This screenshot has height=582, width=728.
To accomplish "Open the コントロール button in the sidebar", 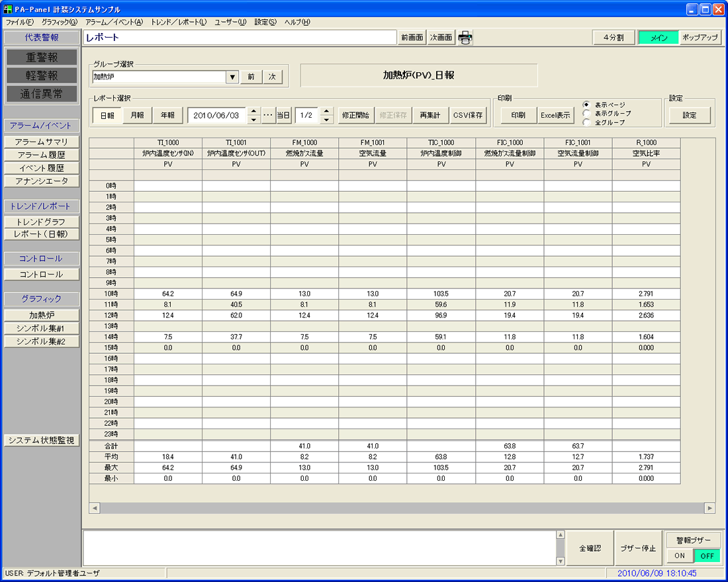I will coord(42,274).
